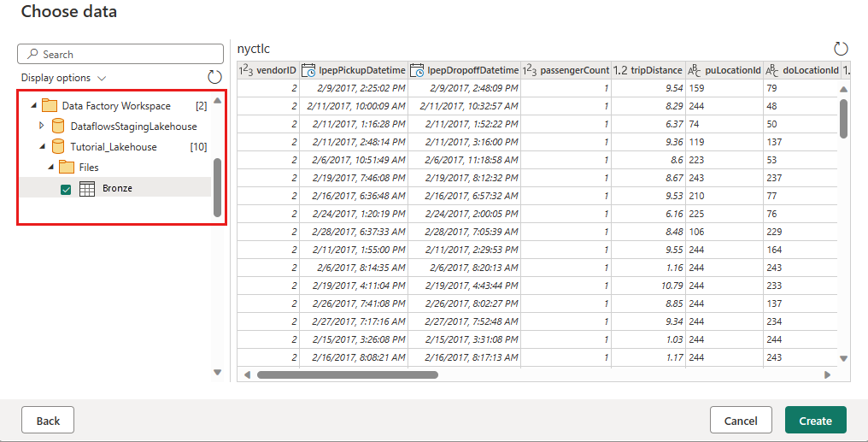This screenshot has width=868, height=442.
Task: Collapse the Tutorial_Lakehouse node
Action: 43,147
